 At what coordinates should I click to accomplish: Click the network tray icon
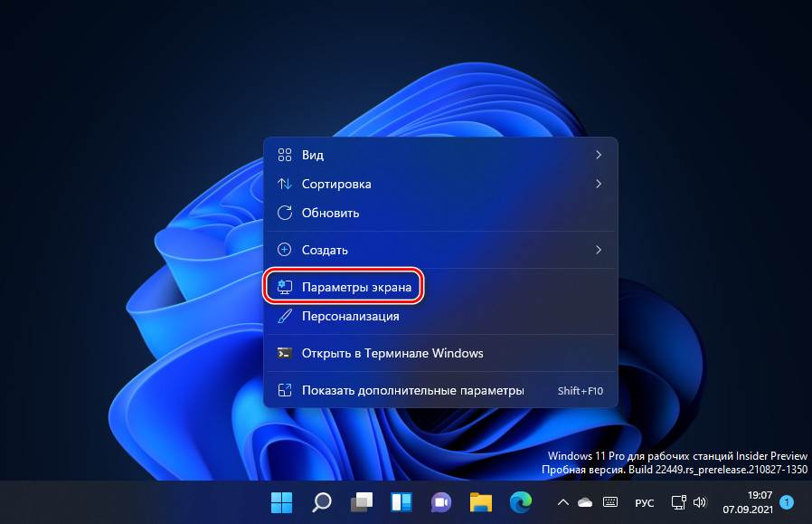point(678,502)
